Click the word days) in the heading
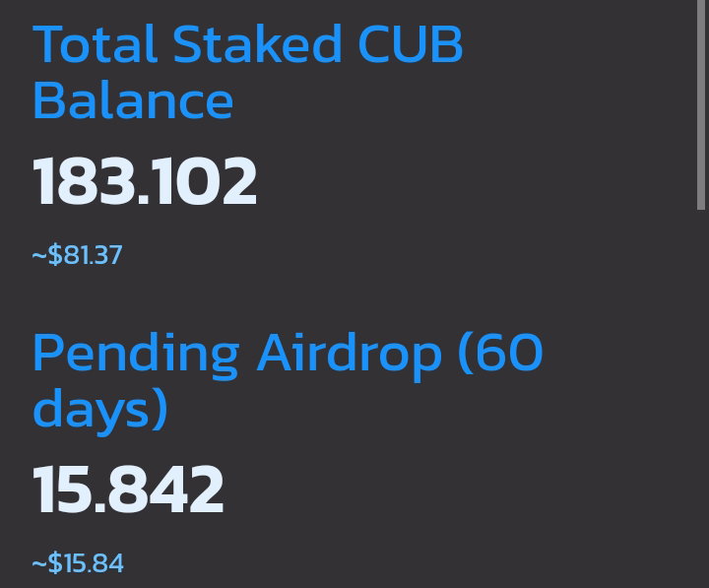Image resolution: width=709 pixels, height=588 pixels. coord(100,411)
